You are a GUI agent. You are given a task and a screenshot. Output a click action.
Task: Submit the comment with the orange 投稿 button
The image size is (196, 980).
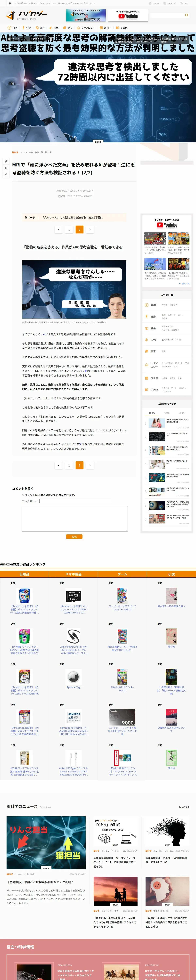tap(74, 536)
